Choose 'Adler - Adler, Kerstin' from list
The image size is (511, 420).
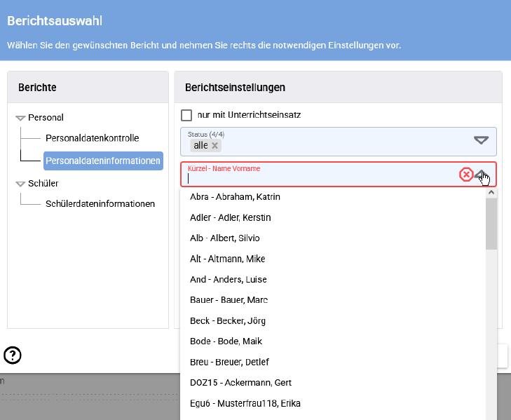230,217
